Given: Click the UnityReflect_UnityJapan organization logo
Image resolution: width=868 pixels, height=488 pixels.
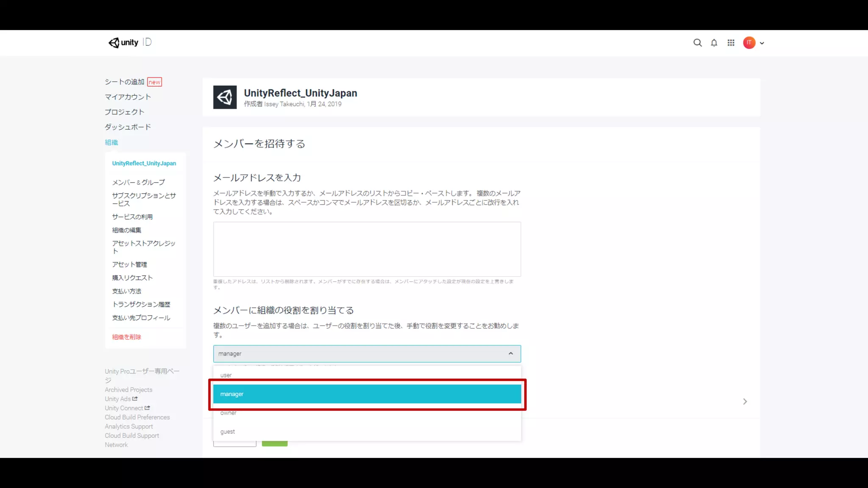Looking at the screenshot, I should pos(225,97).
